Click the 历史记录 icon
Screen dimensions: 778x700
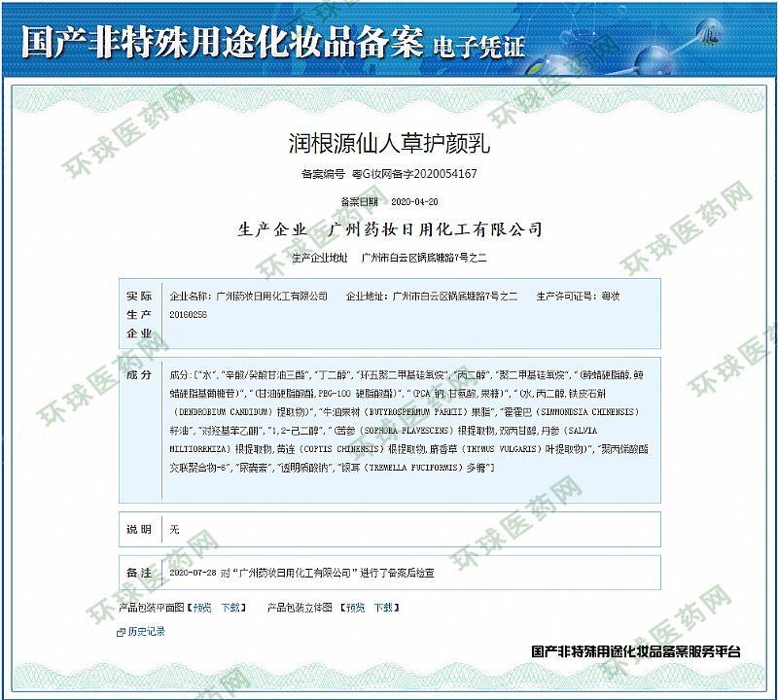coord(121,632)
